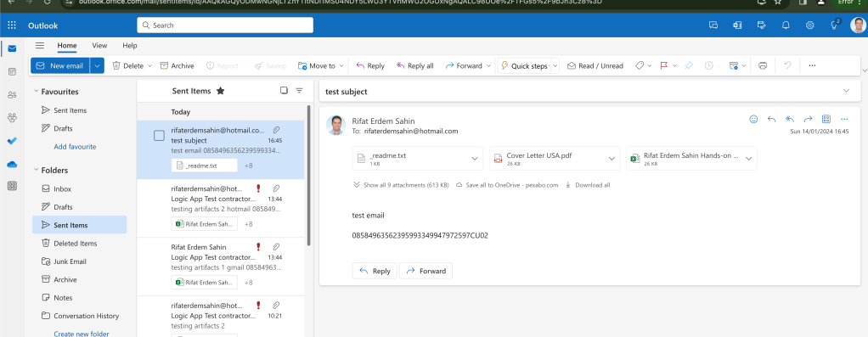Open My Day To Do icon in header
868x337 pixels.
click(x=761, y=25)
